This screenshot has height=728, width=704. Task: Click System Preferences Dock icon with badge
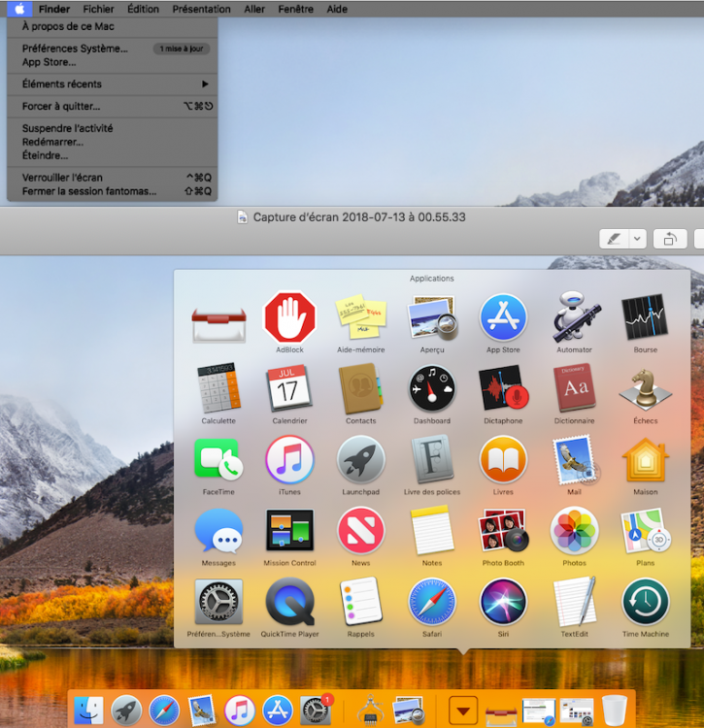coord(316,711)
